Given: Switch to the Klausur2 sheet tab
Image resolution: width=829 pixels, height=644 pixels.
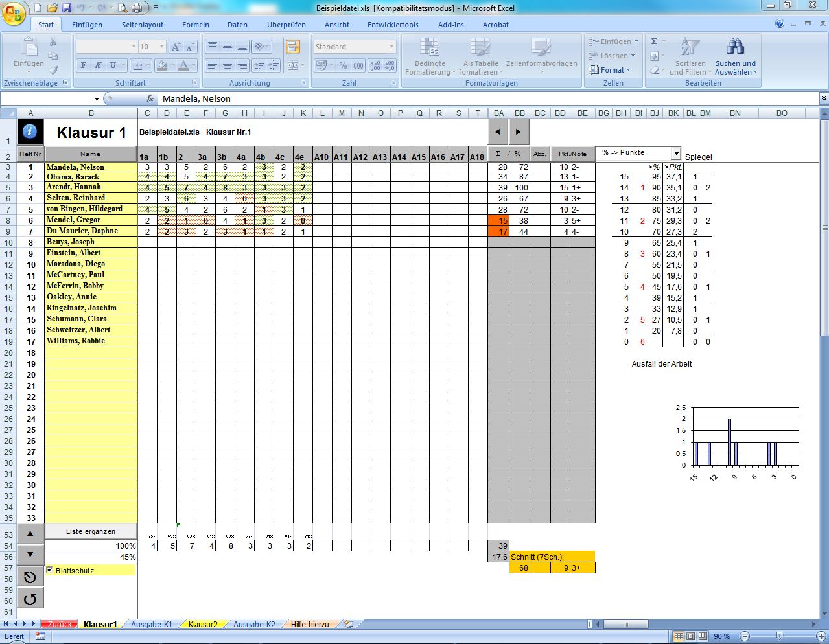Looking at the screenshot, I should tap(203, 624).
